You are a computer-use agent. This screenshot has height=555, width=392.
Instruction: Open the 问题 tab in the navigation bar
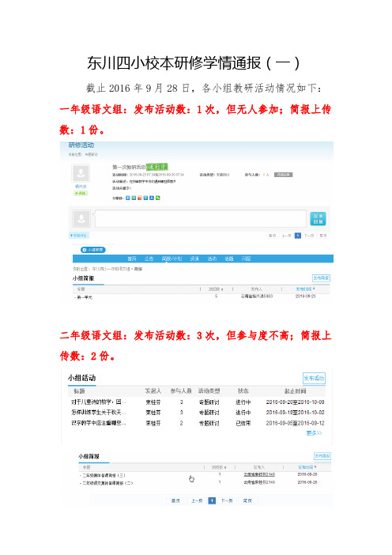[247, 259]
